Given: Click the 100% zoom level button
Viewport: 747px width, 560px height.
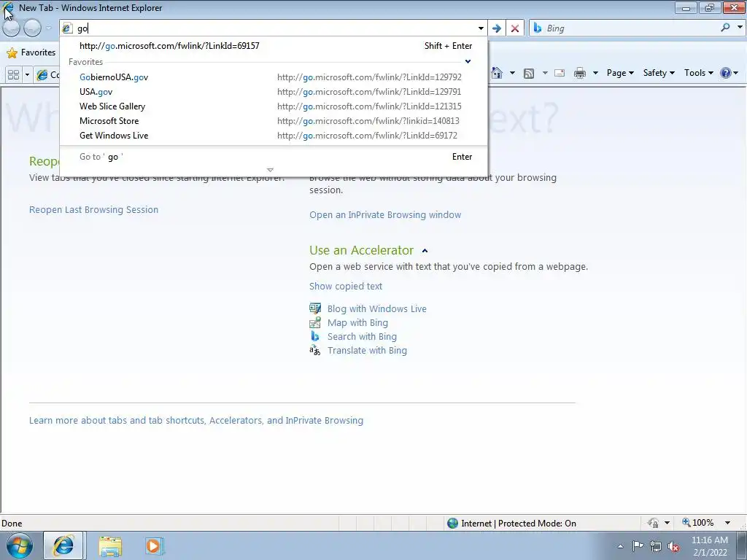Looking at the screenshot, I should click(x=698, y=523).
